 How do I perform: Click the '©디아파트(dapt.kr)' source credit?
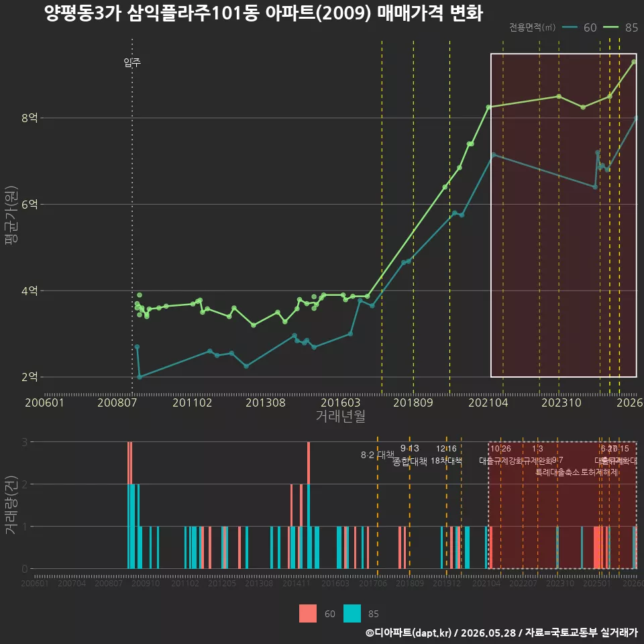[409, 633]
